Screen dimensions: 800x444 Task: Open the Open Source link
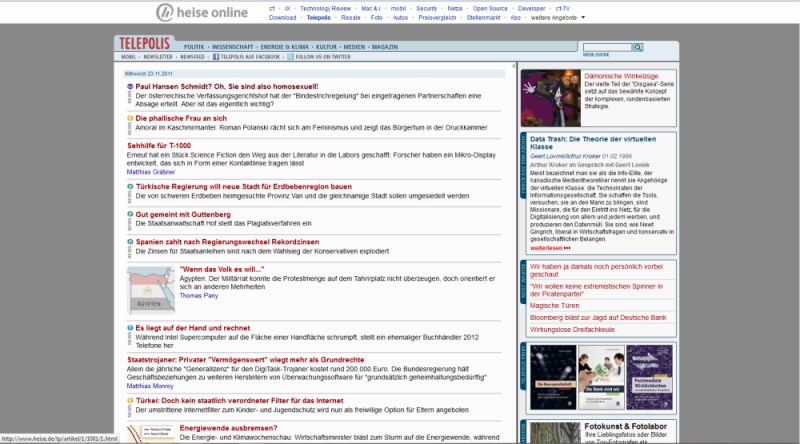[490, 9]
